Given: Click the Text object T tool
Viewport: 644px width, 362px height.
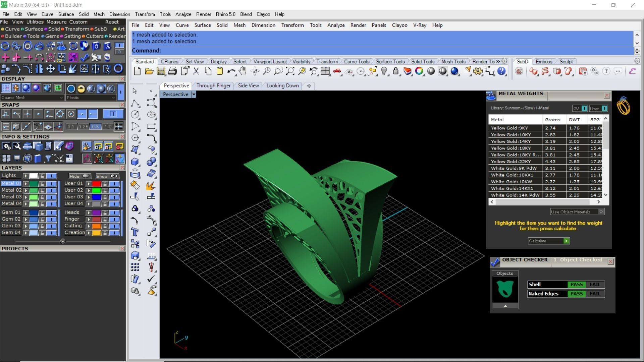Looking at the screenshot, I should pos(135,232).
